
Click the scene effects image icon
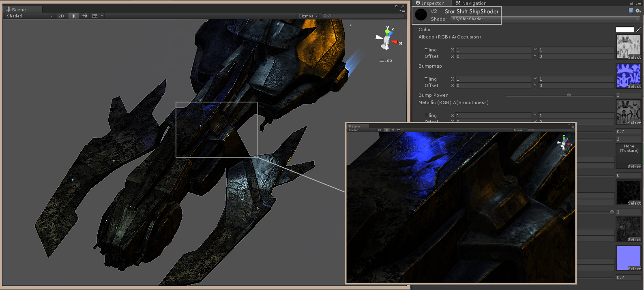tap(95, 16)
